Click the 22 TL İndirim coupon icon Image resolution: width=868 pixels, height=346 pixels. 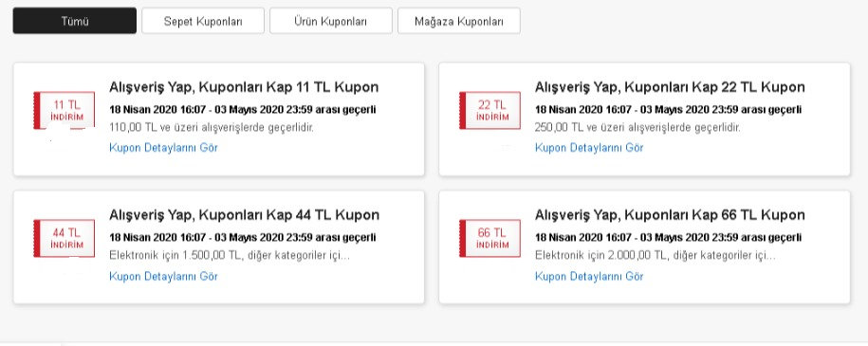(489, 111)
